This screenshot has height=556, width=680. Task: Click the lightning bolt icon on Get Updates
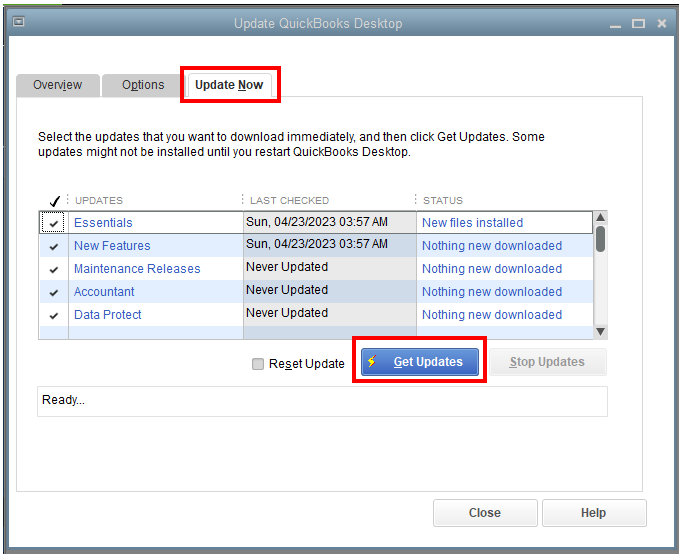[372, 361]
